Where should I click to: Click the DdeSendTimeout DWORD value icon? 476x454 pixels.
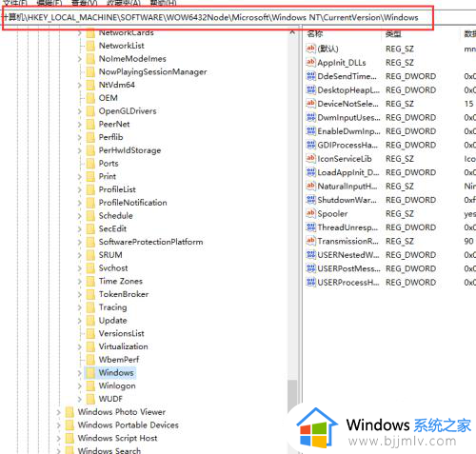pyautogui.click(x=310, y=76)
